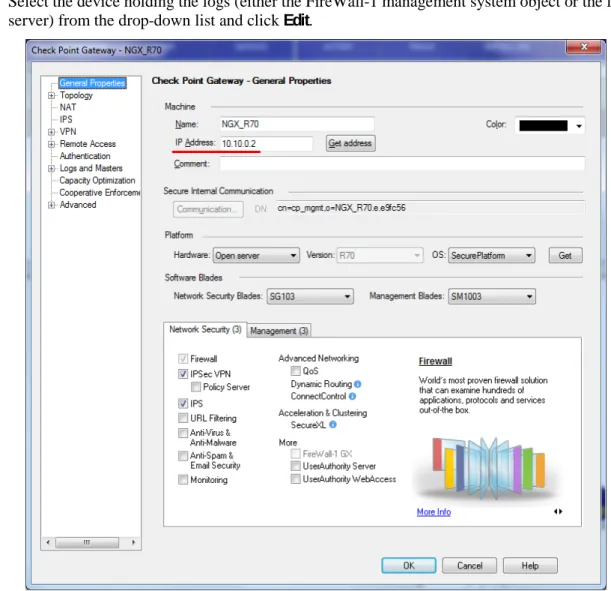Click the Communication button
This screenshot has width=611, height=591.
(x=208, y=209)
